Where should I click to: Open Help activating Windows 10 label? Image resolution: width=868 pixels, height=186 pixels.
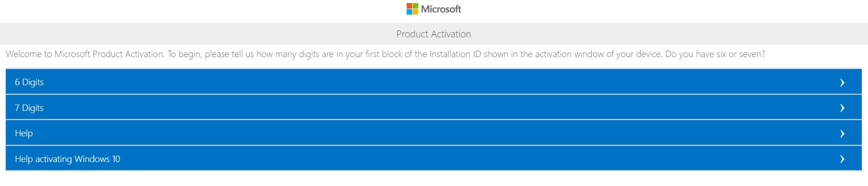68,159
